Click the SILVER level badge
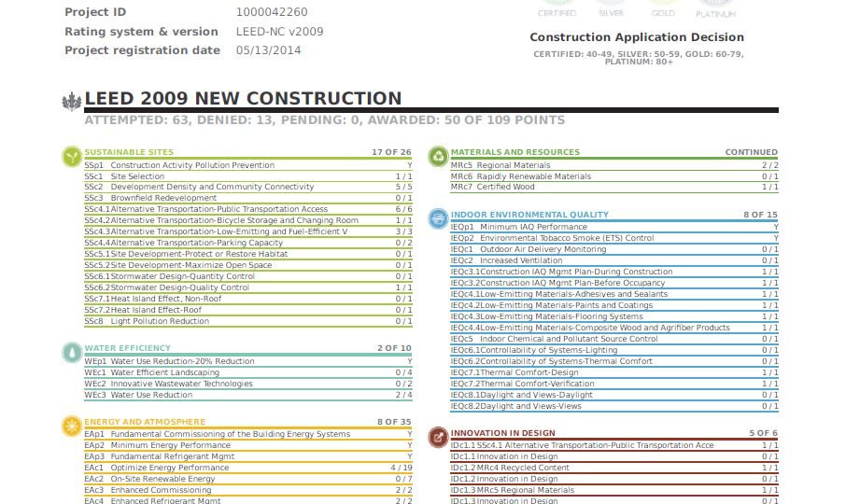846x504 pixels. click(611, 8)
